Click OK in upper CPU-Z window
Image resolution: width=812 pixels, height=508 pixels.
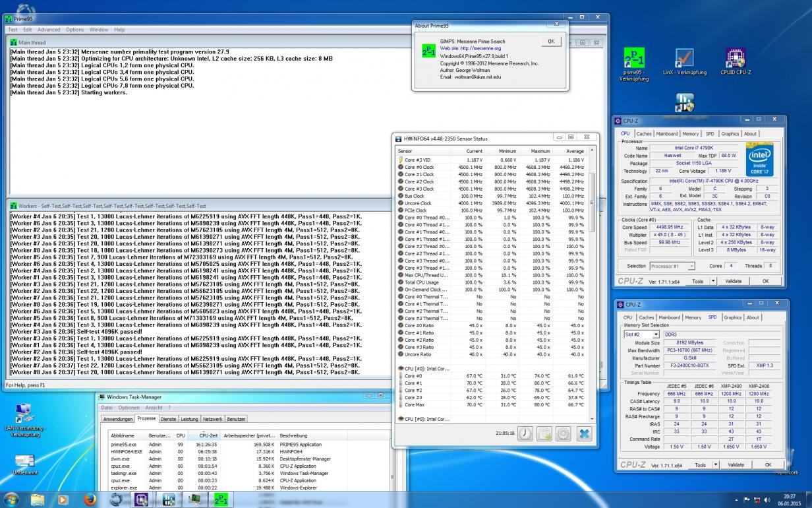(765, 281)
